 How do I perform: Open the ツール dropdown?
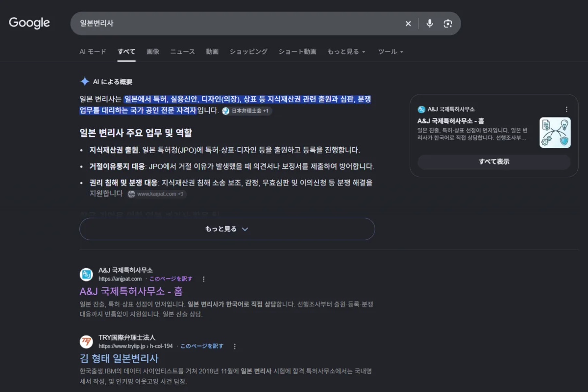click(x=391, y=51)
